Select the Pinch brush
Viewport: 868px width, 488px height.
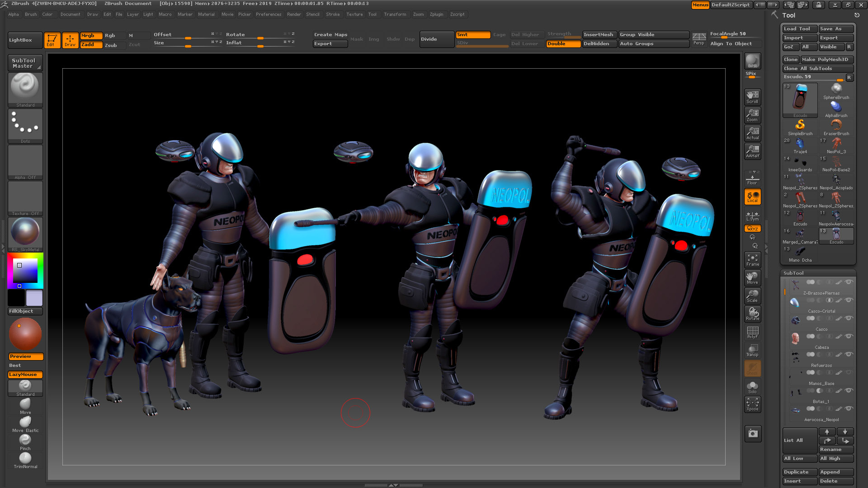point(25,442)
